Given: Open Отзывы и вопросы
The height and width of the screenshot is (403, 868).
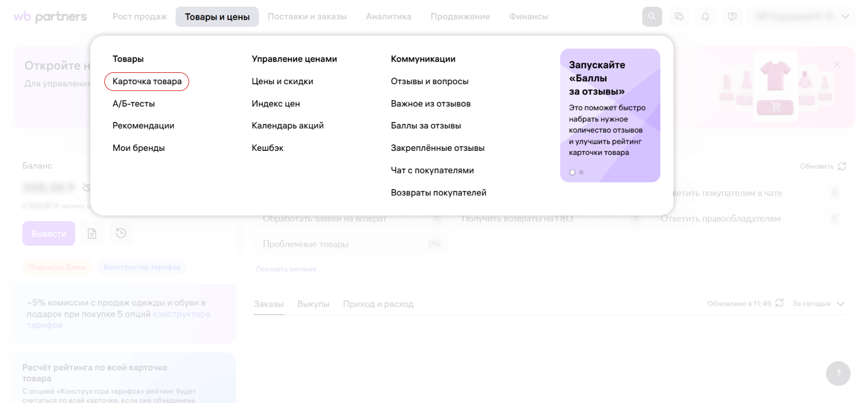Looking at the screenshot, I should click(x=429, y=82).
